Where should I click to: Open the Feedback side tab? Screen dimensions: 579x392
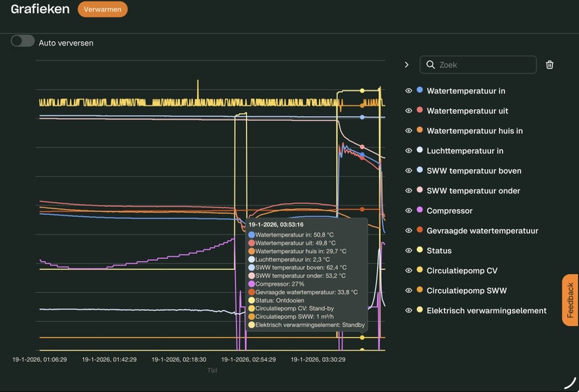pyautogui.click(x=570, y=300)
